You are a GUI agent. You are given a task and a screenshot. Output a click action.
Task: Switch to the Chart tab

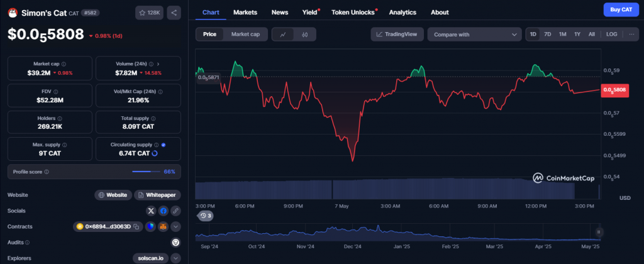[x=211, y=13]
